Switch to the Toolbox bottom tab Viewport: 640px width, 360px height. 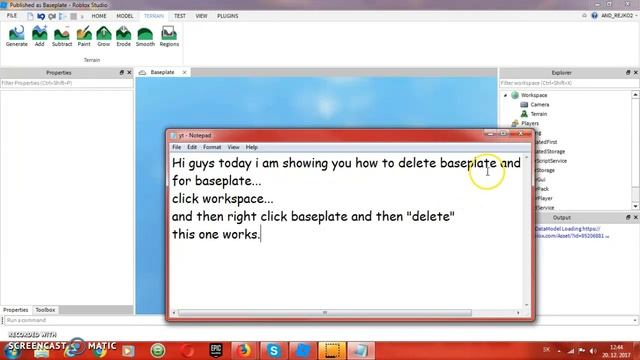[45, 310]
